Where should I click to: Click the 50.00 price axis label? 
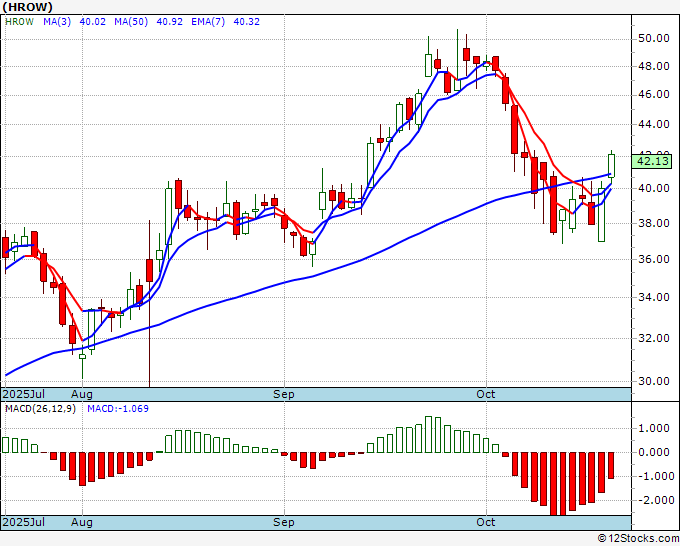click(654, 39)
